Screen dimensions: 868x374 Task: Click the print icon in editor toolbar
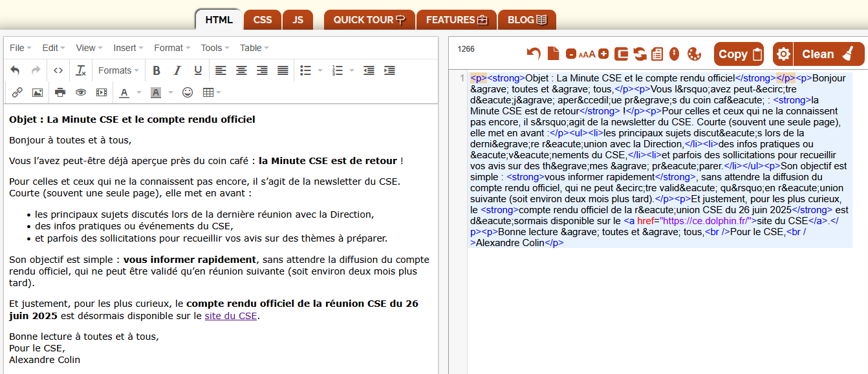pyautogui.click(x=60, y=92)
